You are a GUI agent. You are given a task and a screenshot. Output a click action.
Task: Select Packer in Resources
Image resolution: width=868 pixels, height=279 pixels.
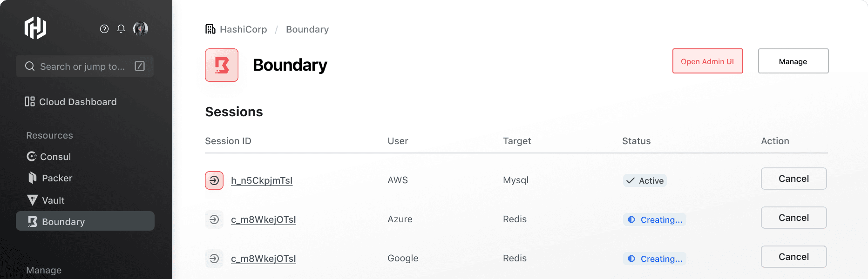(50, 178)
